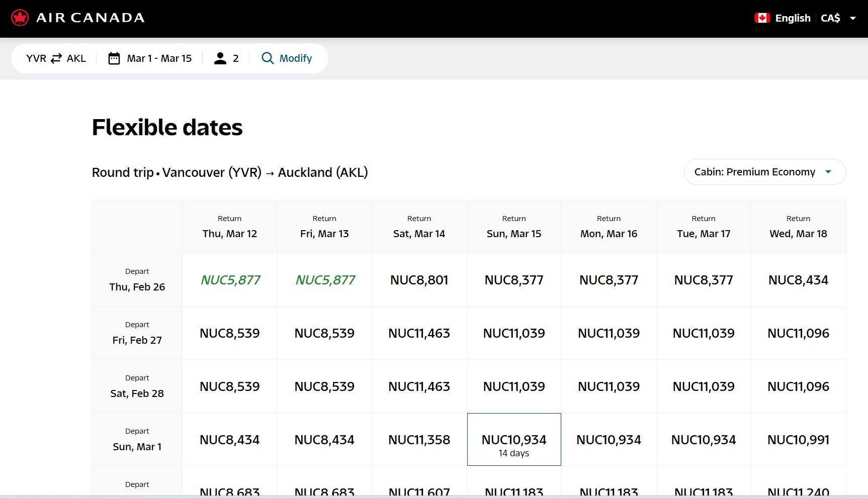Choose Sat, Feb 28 to Mar 15 fare NUC11,039
Screen dimensions: 868x498
tap(514, 386)
